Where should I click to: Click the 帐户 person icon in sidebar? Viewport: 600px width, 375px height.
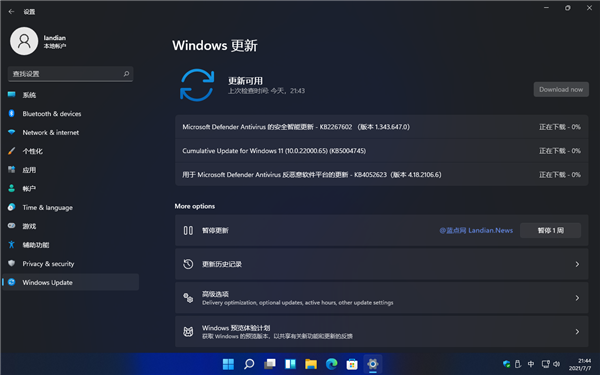click(x=11, y=188)
